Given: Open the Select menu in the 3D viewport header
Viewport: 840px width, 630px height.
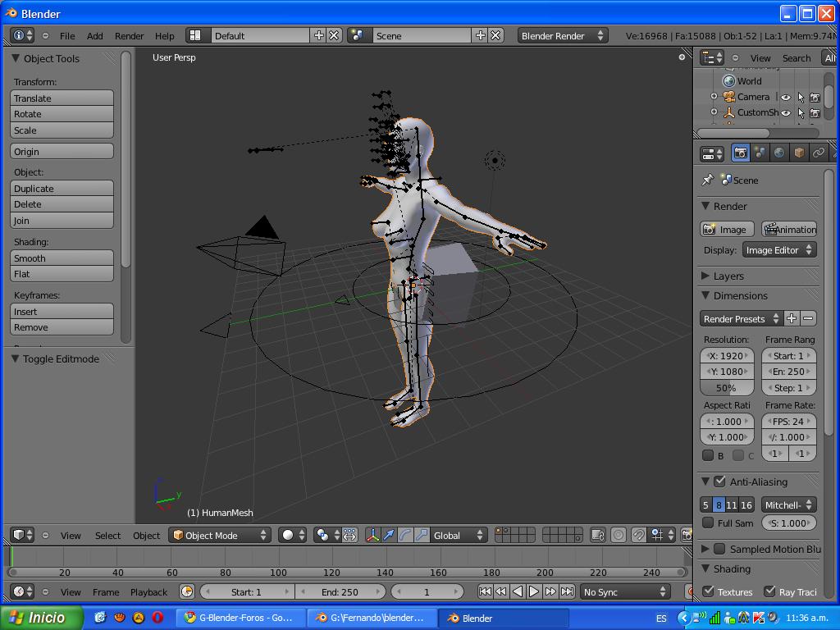Looking at the screenshot, I should click(x=107, y=536).
